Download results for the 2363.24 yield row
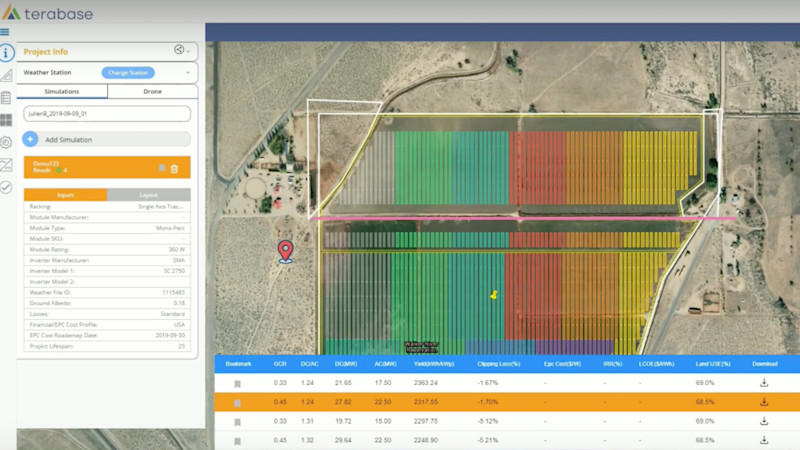 click(764, 383)
